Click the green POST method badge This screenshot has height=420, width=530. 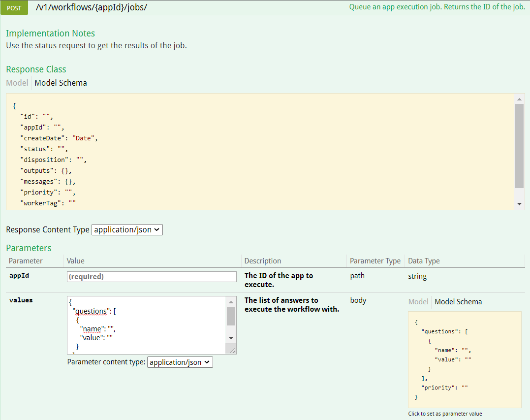[14, 7]
